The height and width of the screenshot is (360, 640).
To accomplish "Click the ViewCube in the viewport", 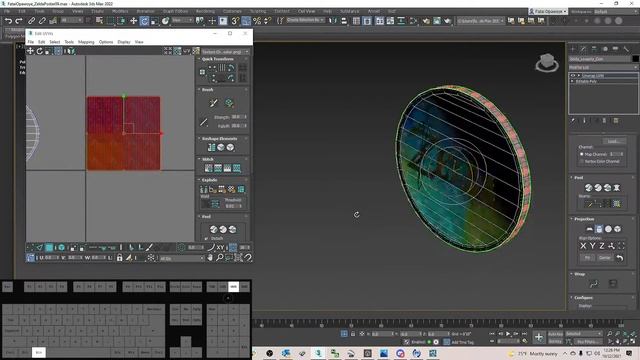I will (547, 63).
